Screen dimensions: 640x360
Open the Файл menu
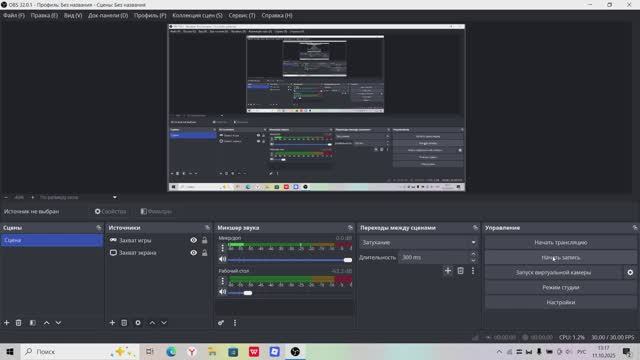coord(14,15)
